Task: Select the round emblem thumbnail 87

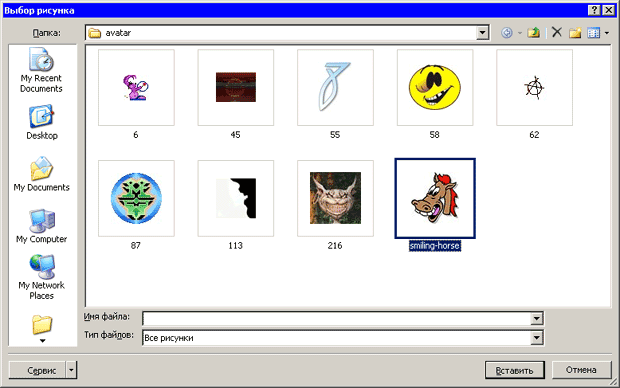Action: [136, 198]
